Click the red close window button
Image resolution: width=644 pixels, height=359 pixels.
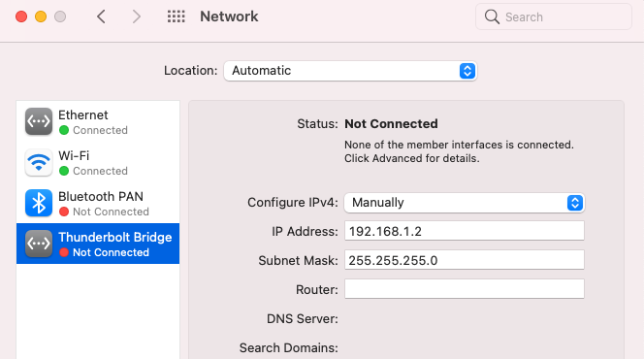pos(21,16)
